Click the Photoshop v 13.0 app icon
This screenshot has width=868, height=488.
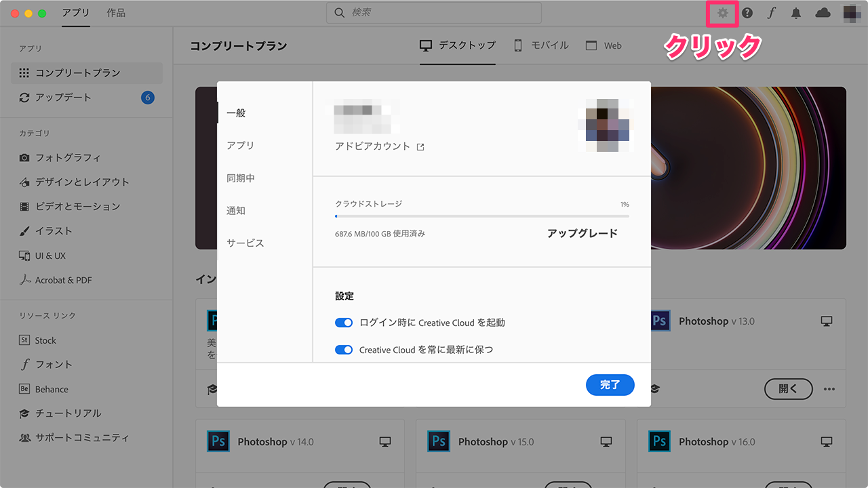[660, 321]
